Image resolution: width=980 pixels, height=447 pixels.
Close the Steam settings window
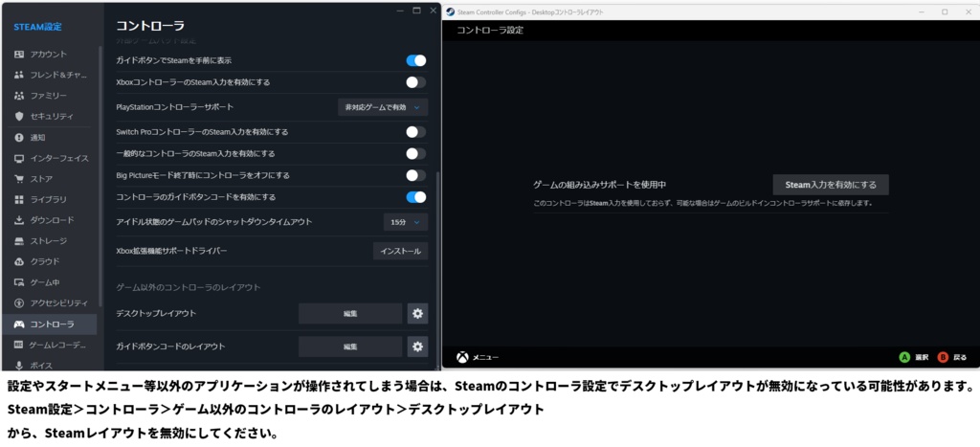434,11
